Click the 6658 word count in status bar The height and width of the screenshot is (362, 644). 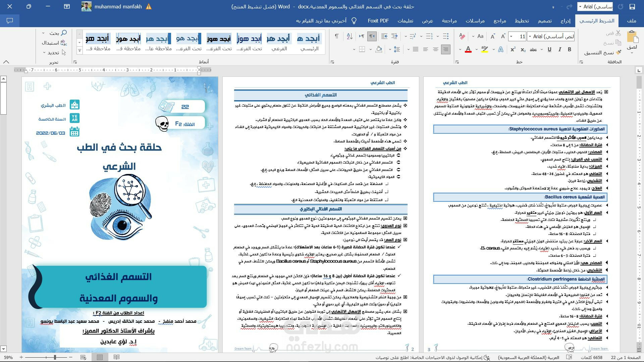591,358
